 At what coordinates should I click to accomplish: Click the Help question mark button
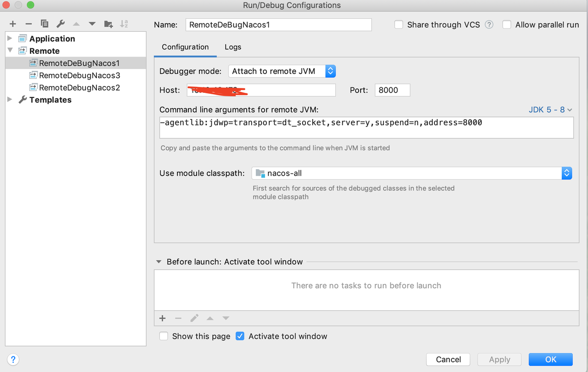13,360
